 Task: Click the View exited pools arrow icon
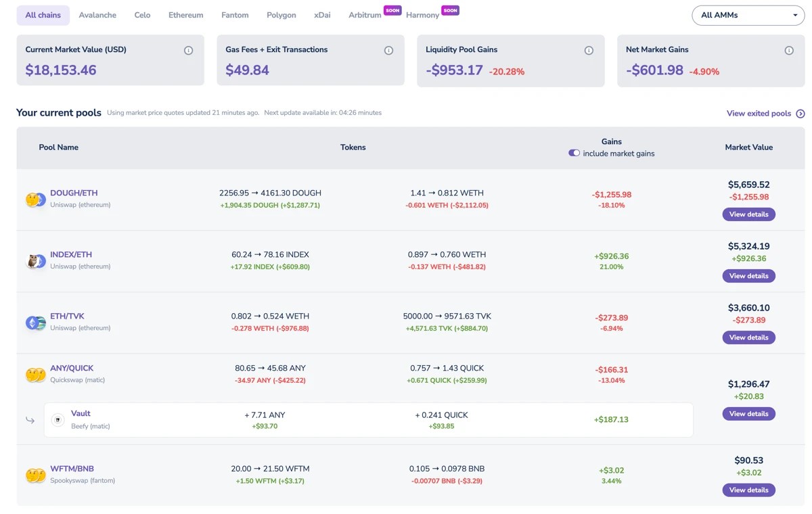pos(800,114)
